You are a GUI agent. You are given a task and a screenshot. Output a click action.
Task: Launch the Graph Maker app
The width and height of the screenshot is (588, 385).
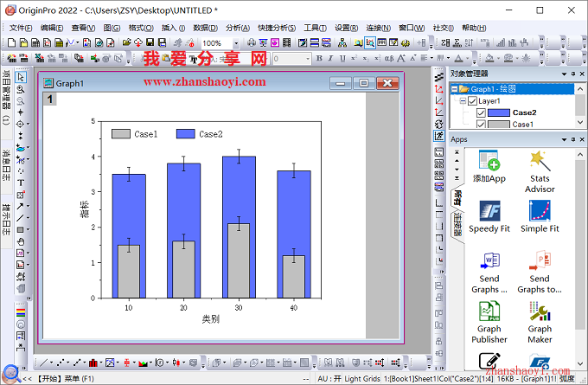pyautogui.click(x=540, y=323)
